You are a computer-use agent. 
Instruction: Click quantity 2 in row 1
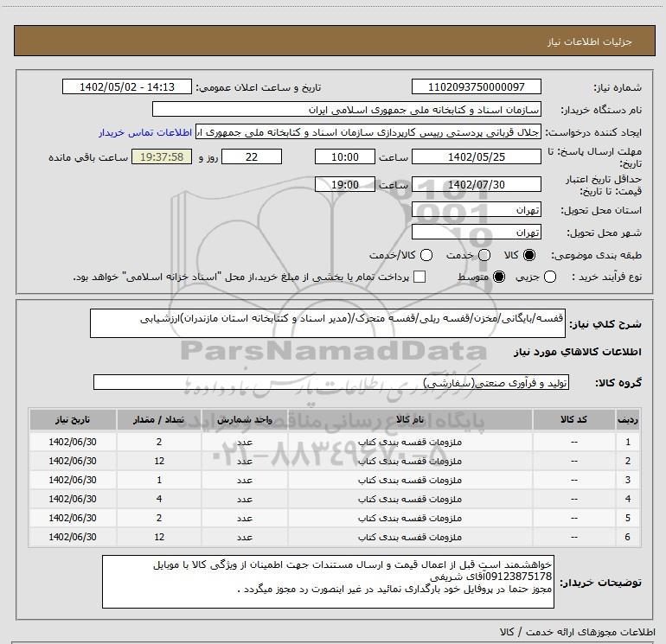coord(159,442)
